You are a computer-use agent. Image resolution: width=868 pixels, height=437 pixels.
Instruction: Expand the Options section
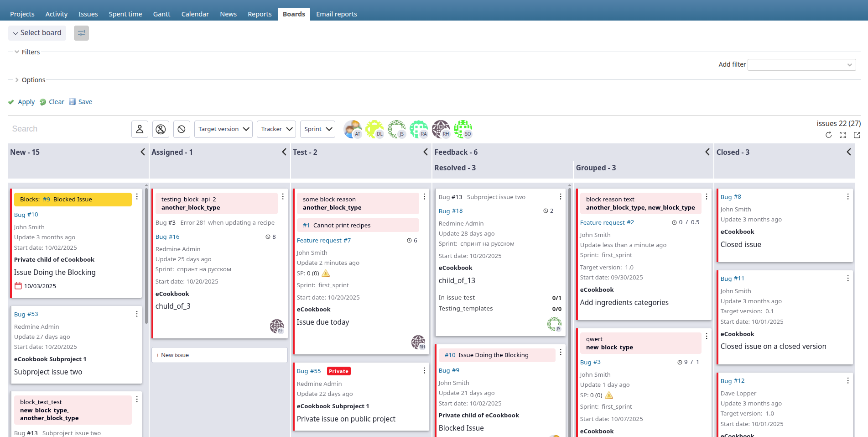pos(33,80)
